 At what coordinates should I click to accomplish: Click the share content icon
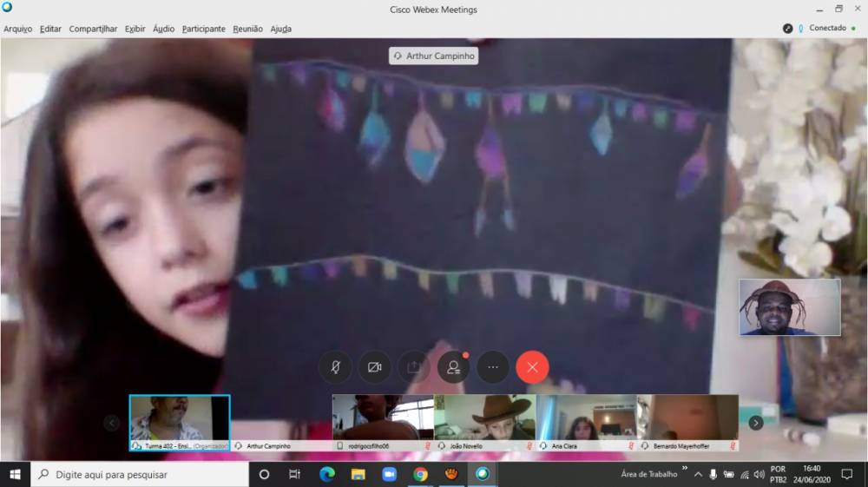(x=414, y=367)
